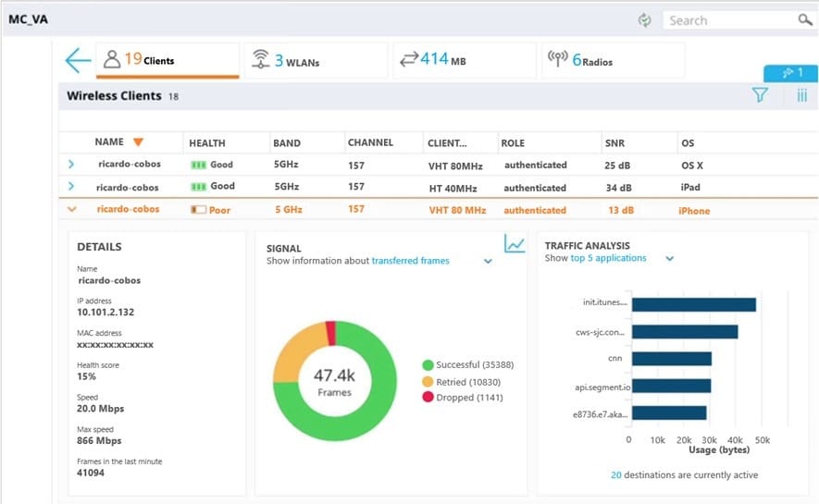This screenshot has height=504, width=819.
Task: Open the transferred frames dropdown arrow
Action: click(488, 262)
